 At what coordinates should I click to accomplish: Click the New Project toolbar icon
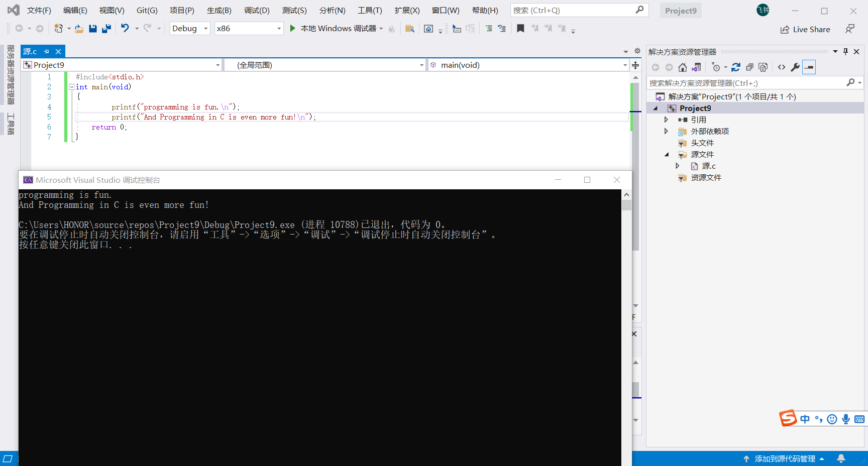[x=58, y=29]
